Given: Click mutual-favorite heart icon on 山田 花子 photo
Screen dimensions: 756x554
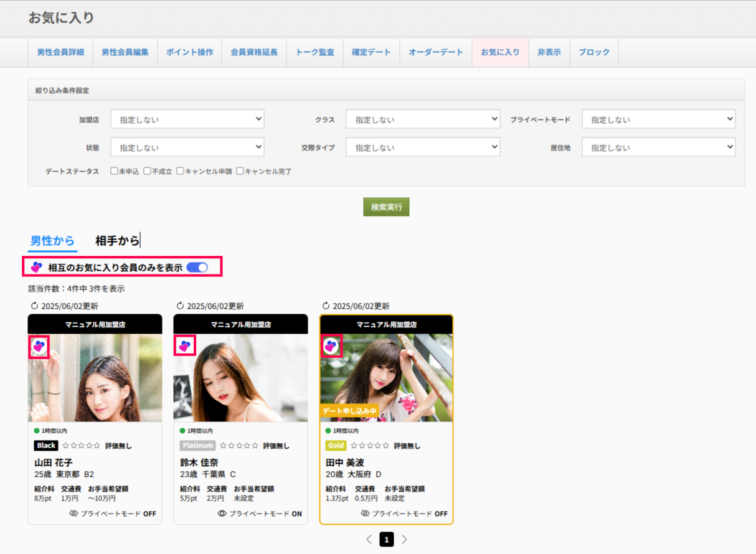Looking at the screenshot, I should point(39,346).
